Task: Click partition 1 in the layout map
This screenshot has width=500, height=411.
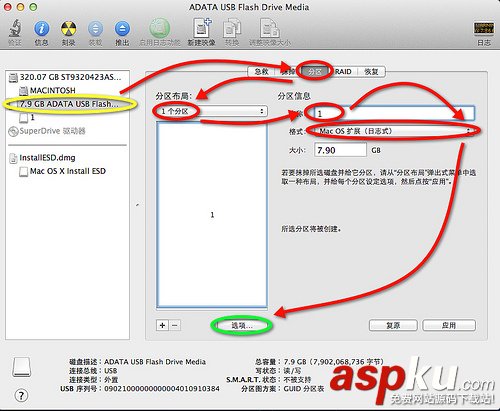Action: point(212,214)
